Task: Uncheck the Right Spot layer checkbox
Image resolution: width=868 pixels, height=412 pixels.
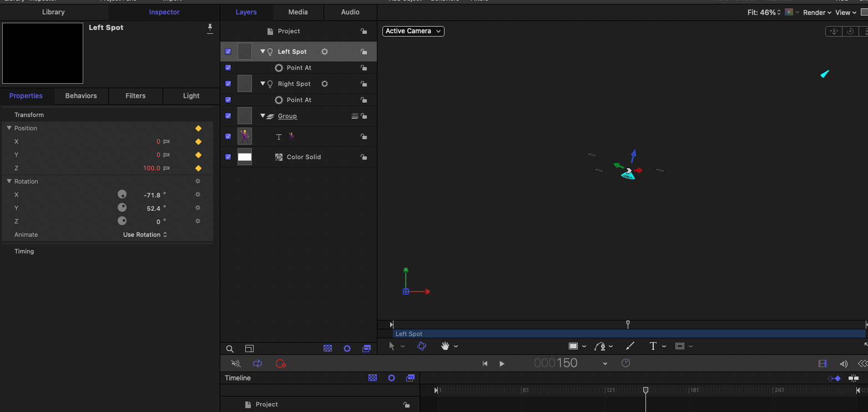Action: 228,84
